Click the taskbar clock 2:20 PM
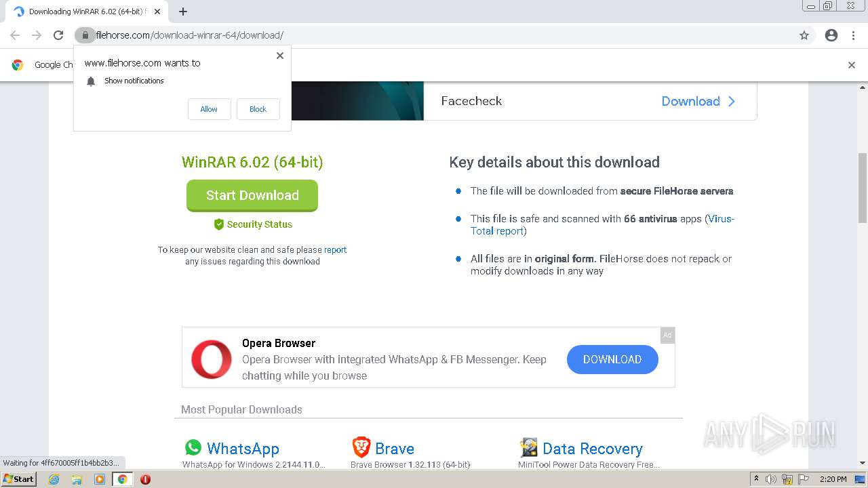868x488 pixels. click(x=833, y=479)
